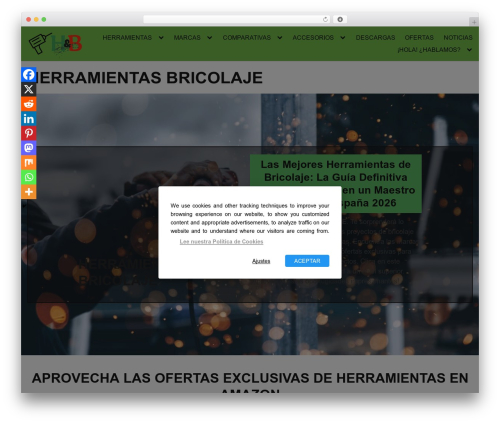Go to Noticias page
The height and width of the screenshot is (423, 500).
458,38
